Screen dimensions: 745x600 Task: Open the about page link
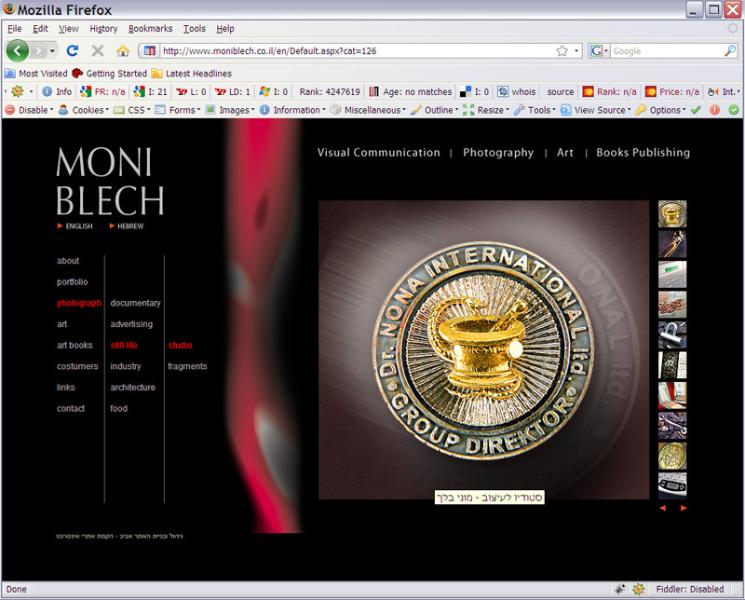[x=68, y=261]
